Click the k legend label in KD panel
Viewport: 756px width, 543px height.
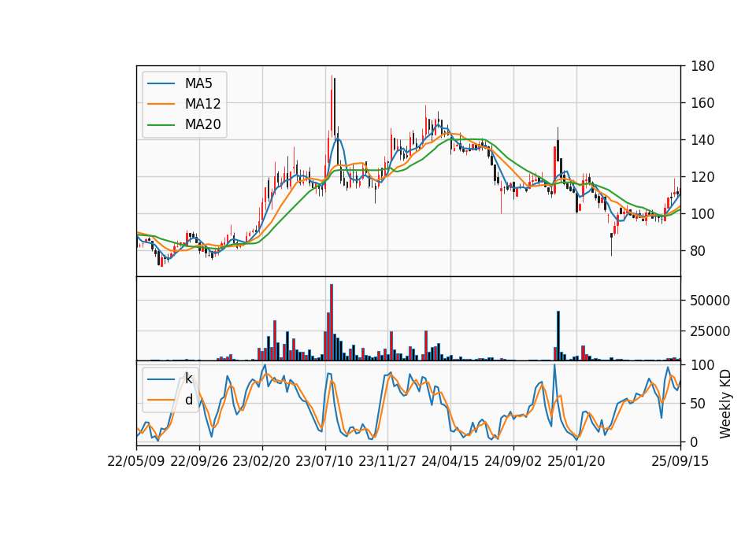pos(188,379)
